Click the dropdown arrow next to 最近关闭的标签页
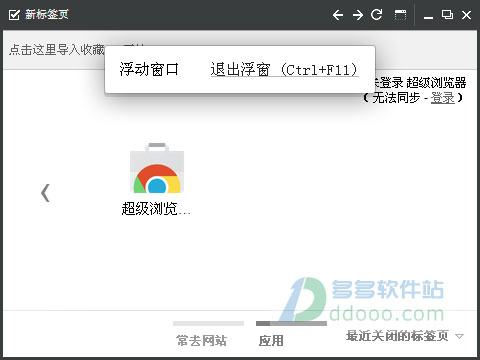 [x=460, y=336]
